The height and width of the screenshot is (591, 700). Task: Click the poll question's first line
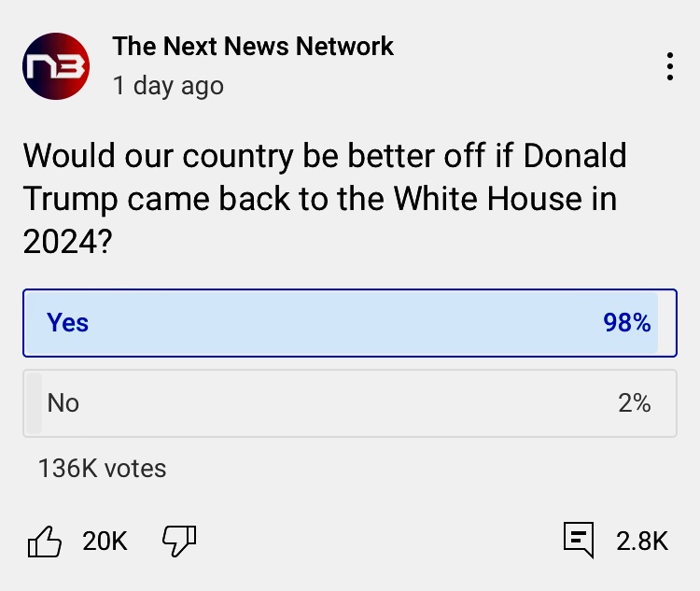(x=324, y=156)
